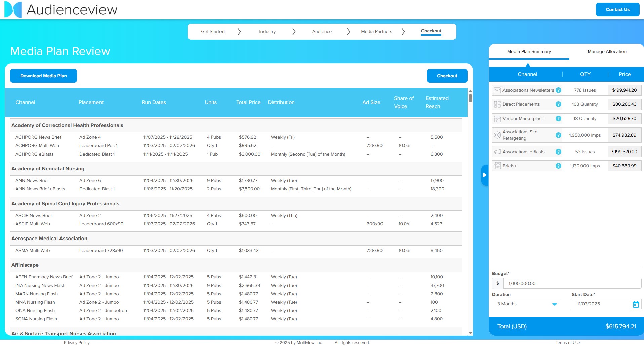The width and height of the screenshot is (644, 346).
Task: Open the Start Date calendar picker
Action: tap(636, 304)
